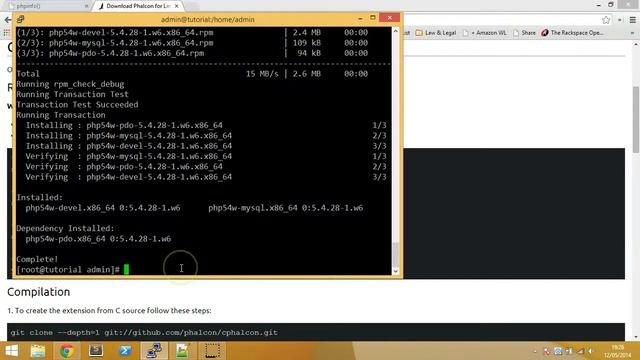Click the git clone command code block
Viewport: 640px width, 360px height.
(316, 332)
